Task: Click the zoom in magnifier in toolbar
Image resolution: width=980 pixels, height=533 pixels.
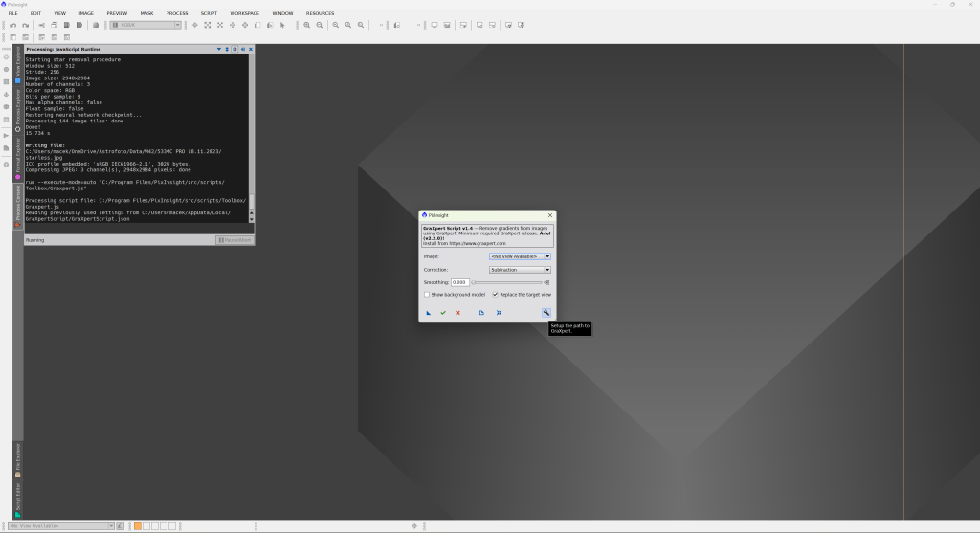Action: [x=307, y=25]
